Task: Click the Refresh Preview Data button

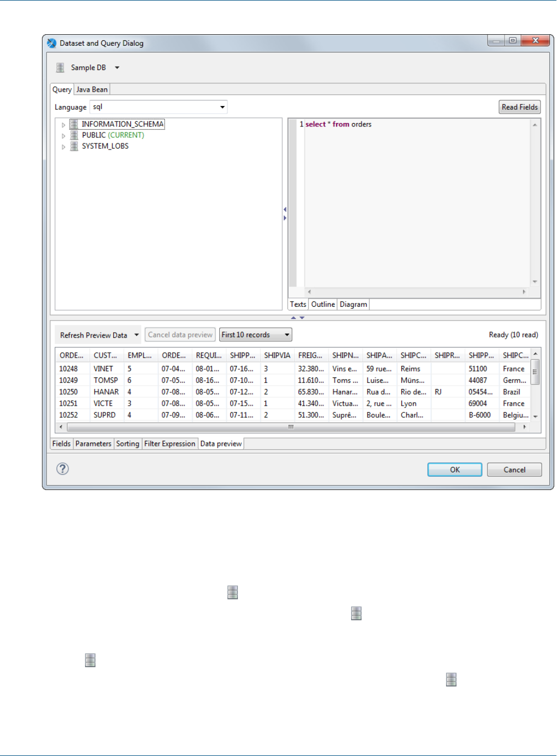Action: pos(94,335)
